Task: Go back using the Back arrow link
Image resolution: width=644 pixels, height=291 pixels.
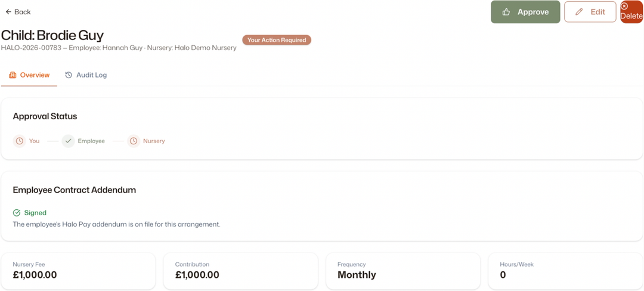Action: click(x=18, y=12)
